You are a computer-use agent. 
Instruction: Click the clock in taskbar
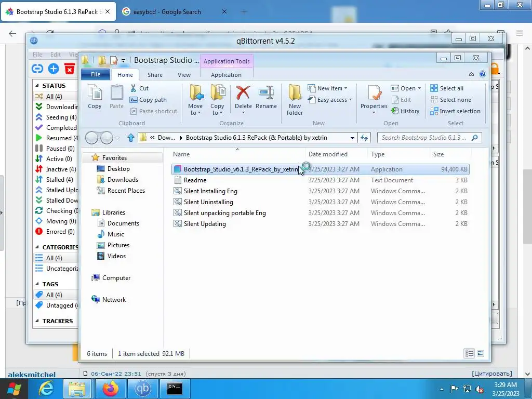(505, 389)
